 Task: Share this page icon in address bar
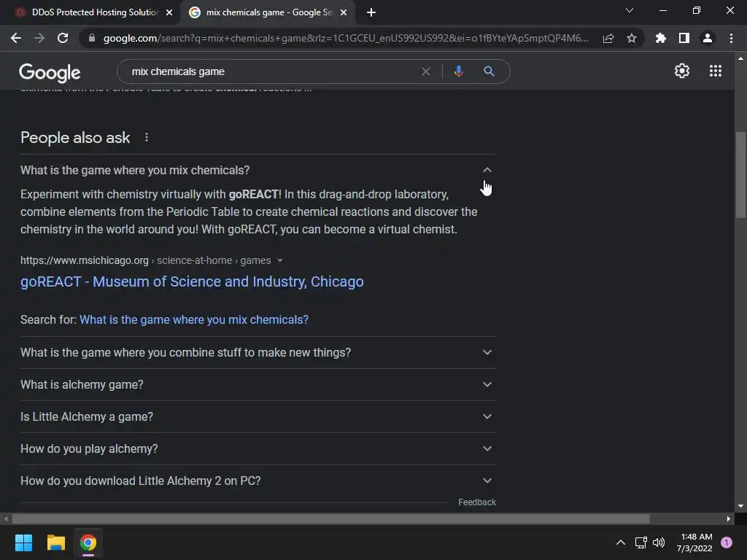coord(608,38)
